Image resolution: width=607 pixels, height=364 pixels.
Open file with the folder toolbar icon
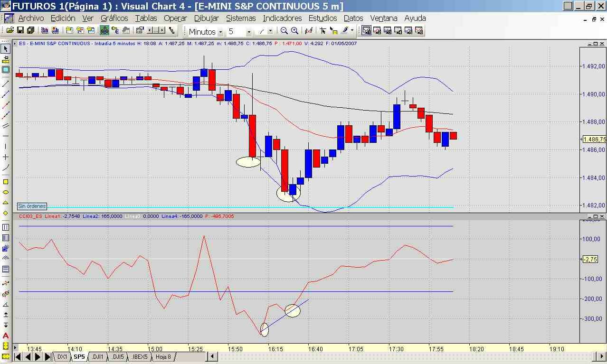[10, 31]
